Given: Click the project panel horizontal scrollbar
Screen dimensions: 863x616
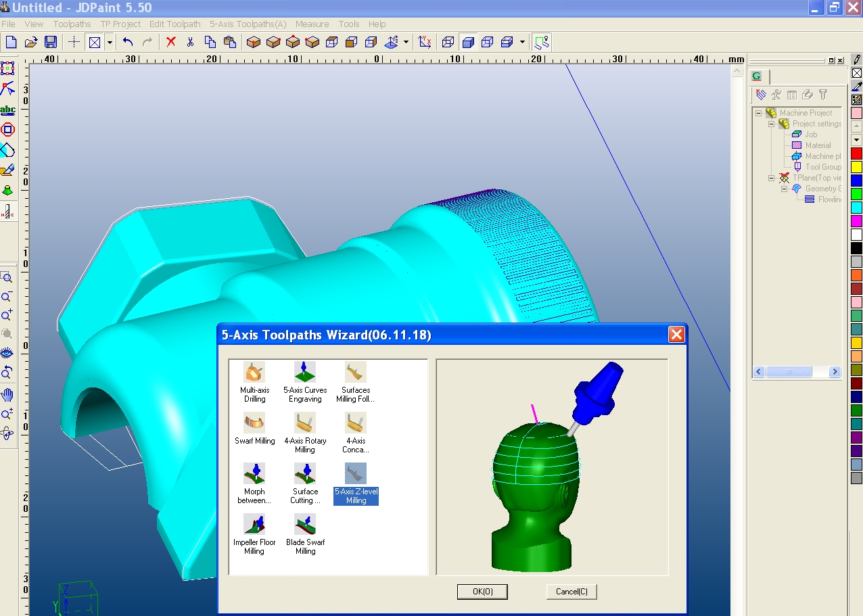Looking at the screenshot, I should [797, 371].
